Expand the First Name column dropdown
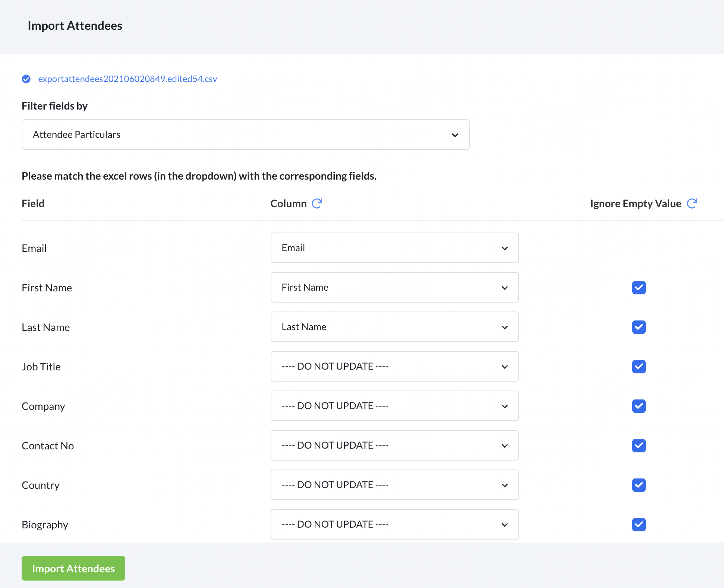724x588 pixels. click(x=394, y=288)
